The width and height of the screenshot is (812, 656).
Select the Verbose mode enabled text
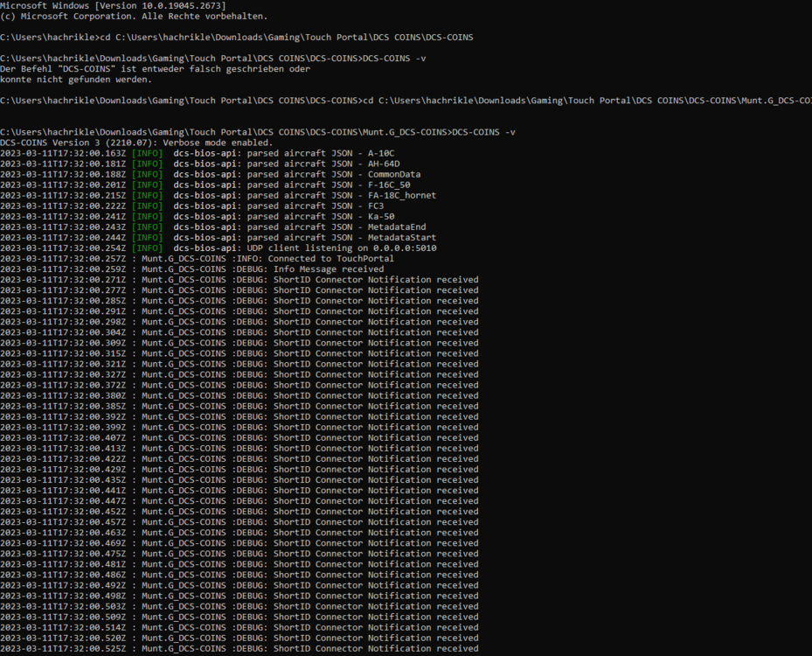click(x=223, y=142)
